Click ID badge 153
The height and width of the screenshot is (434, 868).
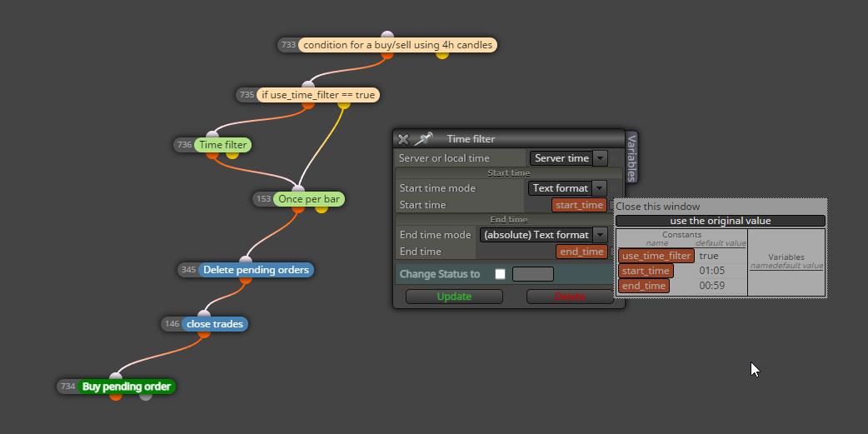(263, 199)
